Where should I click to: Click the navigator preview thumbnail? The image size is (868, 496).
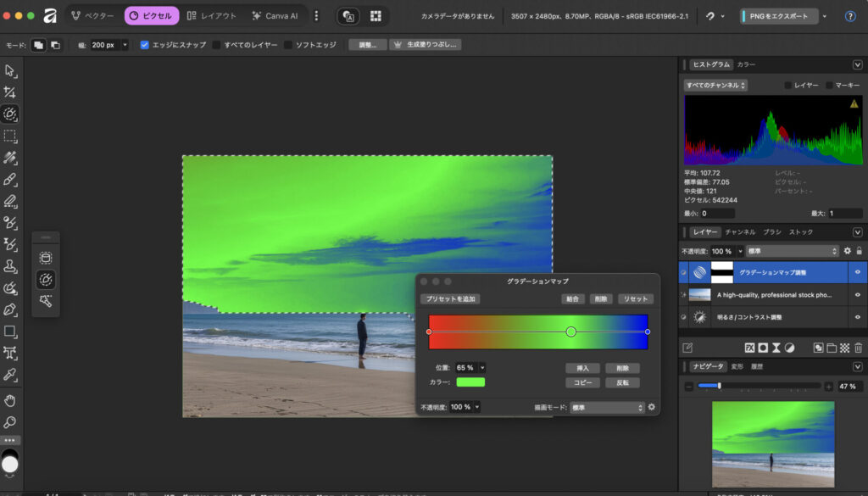pyautogui.click(x=773, y=443)
